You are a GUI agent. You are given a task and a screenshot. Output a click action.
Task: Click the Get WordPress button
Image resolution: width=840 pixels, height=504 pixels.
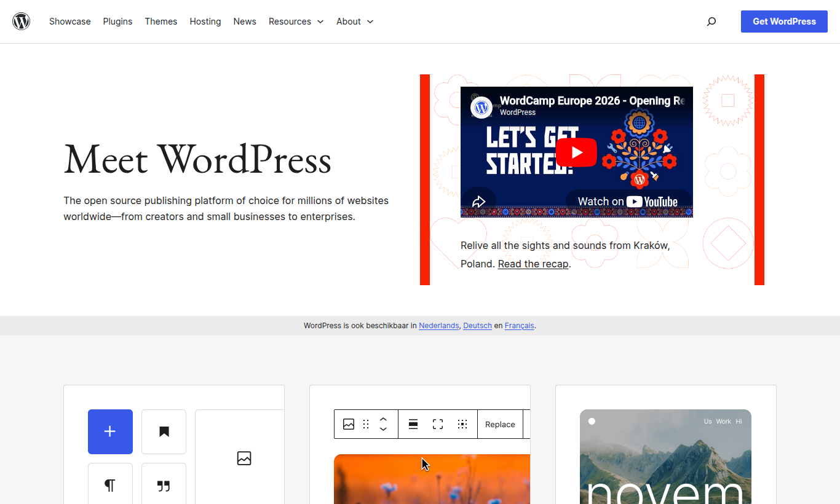[x=784, y=22]
